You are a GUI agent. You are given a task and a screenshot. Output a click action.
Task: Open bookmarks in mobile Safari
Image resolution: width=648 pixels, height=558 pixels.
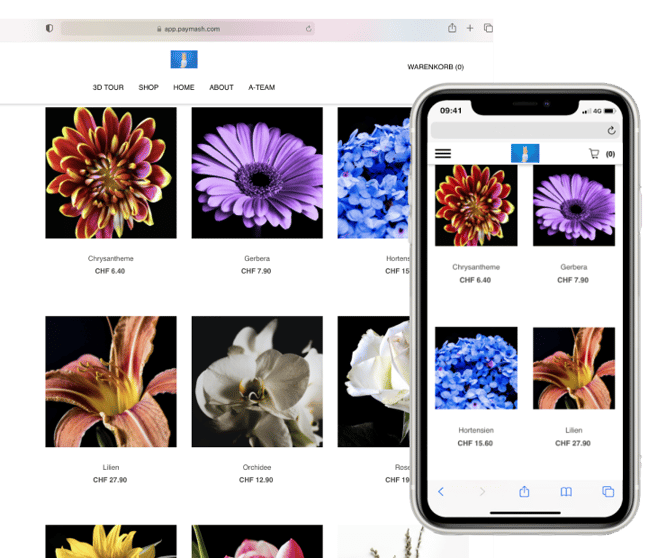point(566,491)
